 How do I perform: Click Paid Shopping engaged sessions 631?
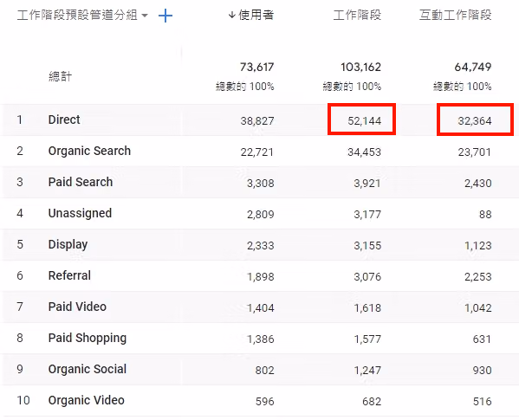pos(482,339)
